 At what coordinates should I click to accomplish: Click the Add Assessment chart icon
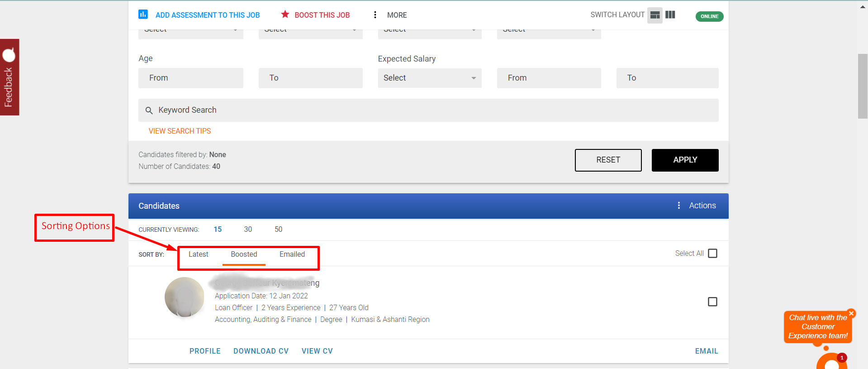[x=143, y=14]
